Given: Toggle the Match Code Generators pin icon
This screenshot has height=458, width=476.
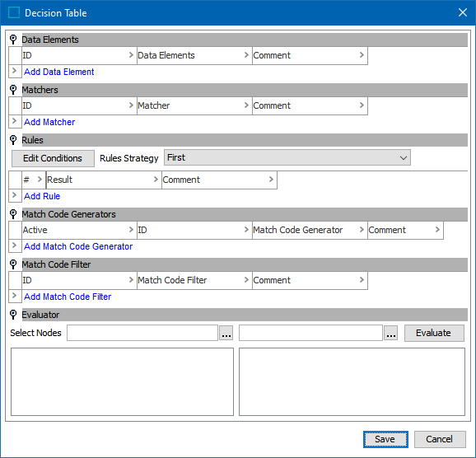Looking at the screenshot, I should [13, 214].
